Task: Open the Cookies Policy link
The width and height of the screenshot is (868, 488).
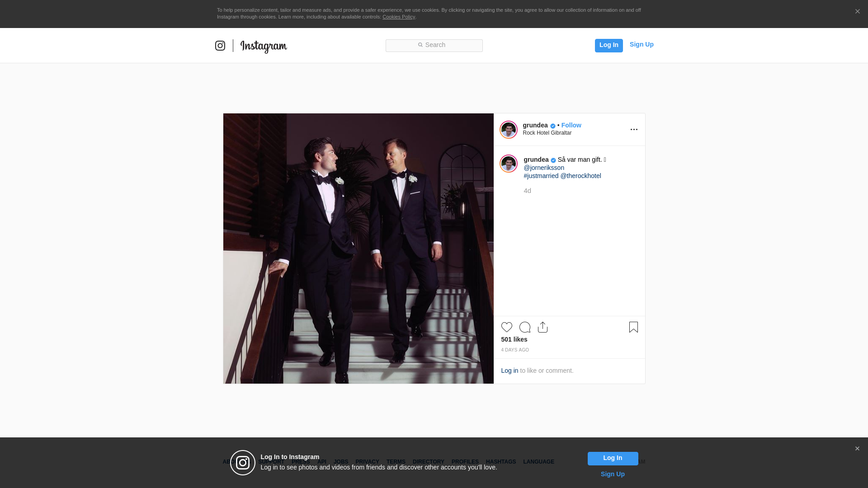Action: (398, 17)
